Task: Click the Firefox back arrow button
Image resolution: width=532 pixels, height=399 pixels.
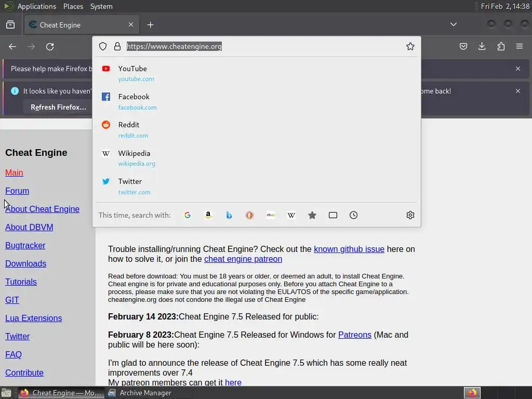Action: (x=12, y=46)
